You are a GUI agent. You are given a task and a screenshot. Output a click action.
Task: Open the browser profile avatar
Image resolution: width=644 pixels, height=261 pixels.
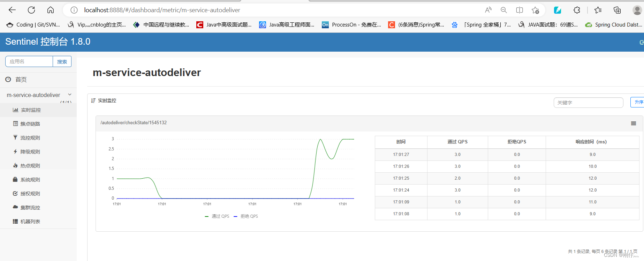637,10
